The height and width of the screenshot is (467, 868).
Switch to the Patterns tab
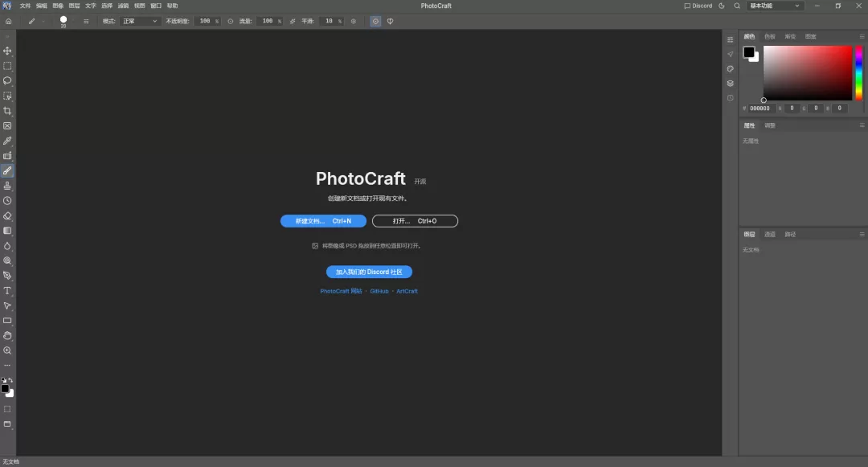point(810,36)
